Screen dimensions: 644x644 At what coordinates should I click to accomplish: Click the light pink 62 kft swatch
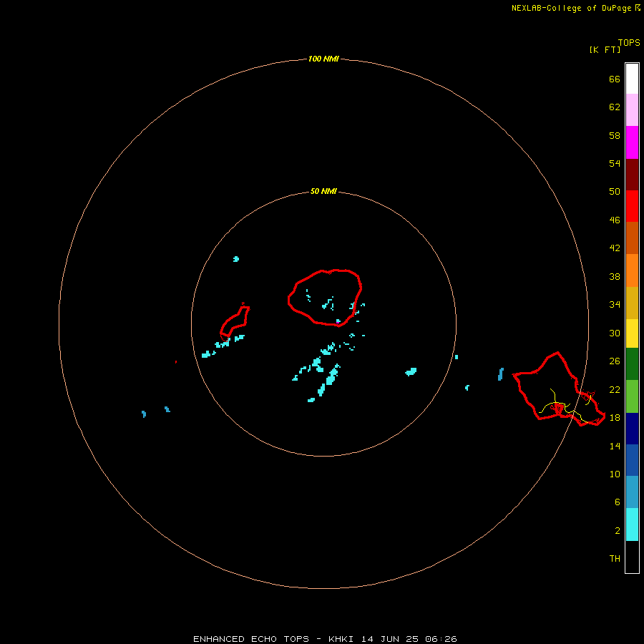click(x=632, y=109)
